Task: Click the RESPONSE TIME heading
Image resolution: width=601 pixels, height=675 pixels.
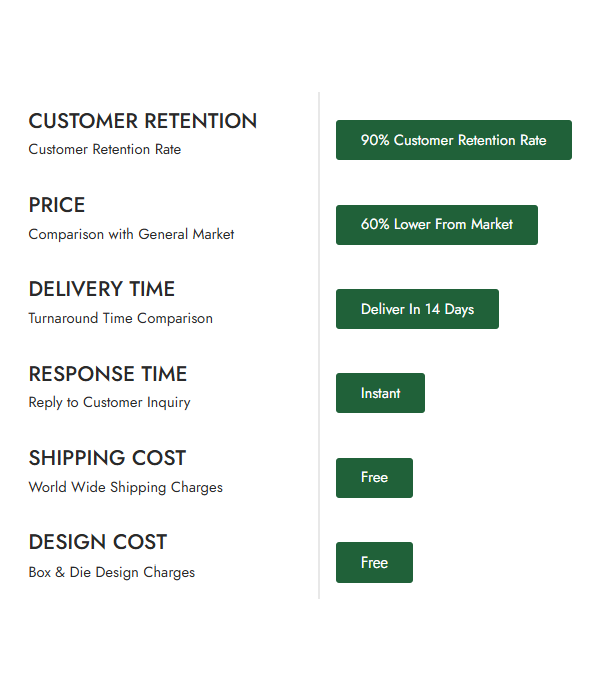Action: (108, 374)
